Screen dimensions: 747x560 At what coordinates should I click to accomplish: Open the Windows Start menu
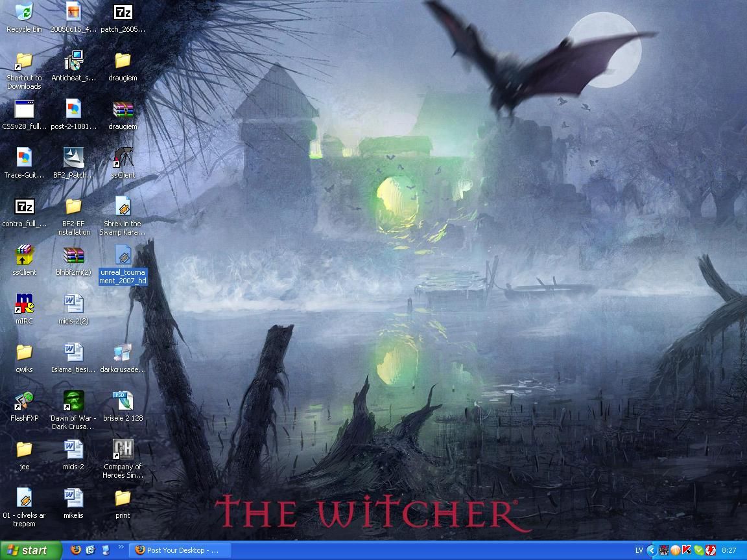click(x=30, y=550)
